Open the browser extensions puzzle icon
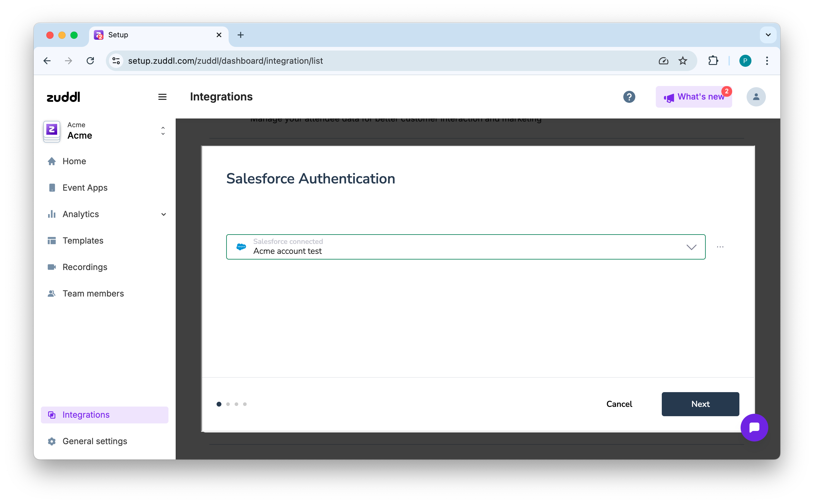The image size is (814, 504). pyautogui.click(x=713, y=61)
